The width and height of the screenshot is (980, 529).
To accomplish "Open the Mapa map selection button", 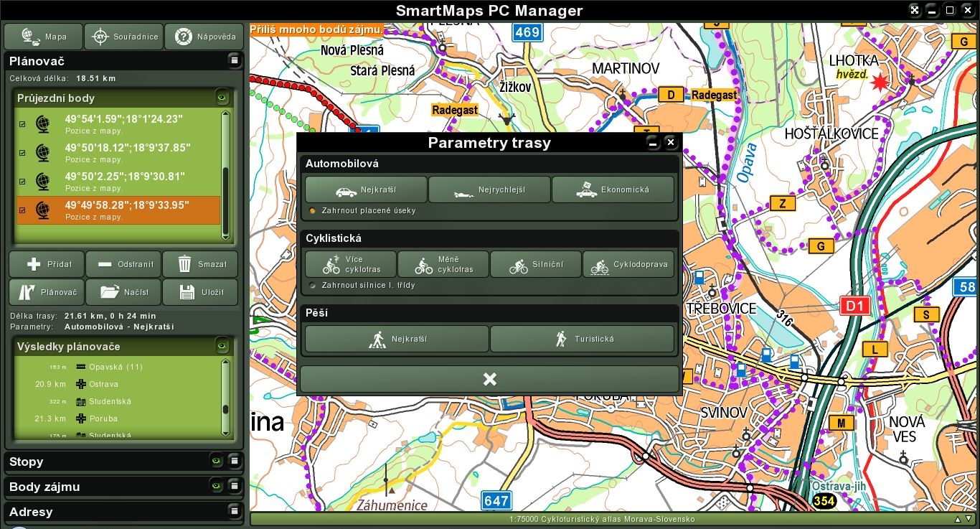I will pos(43,37).
